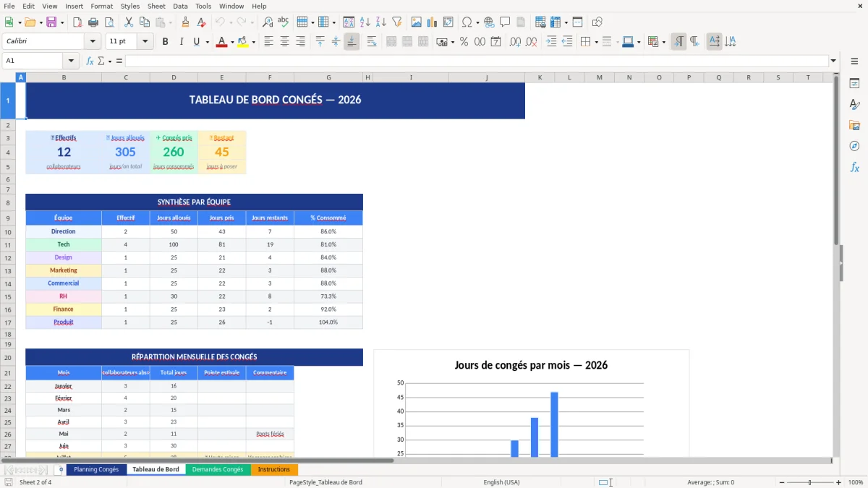Insert an image from the toolbar

click(x=417, y=21)
